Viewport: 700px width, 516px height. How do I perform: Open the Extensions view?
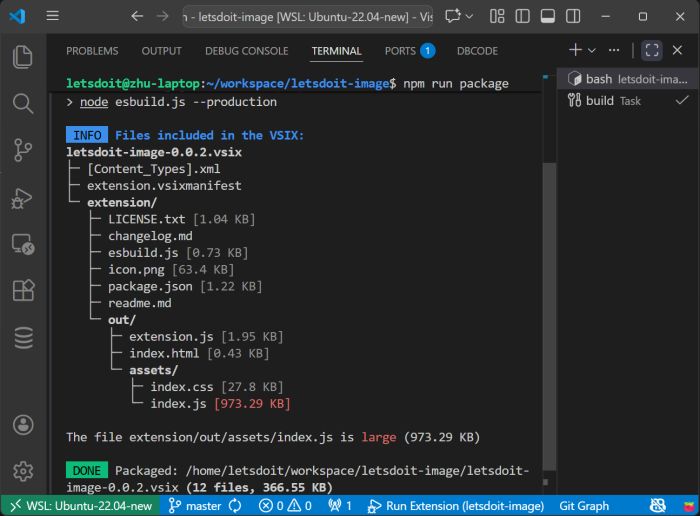pos(23,291)
